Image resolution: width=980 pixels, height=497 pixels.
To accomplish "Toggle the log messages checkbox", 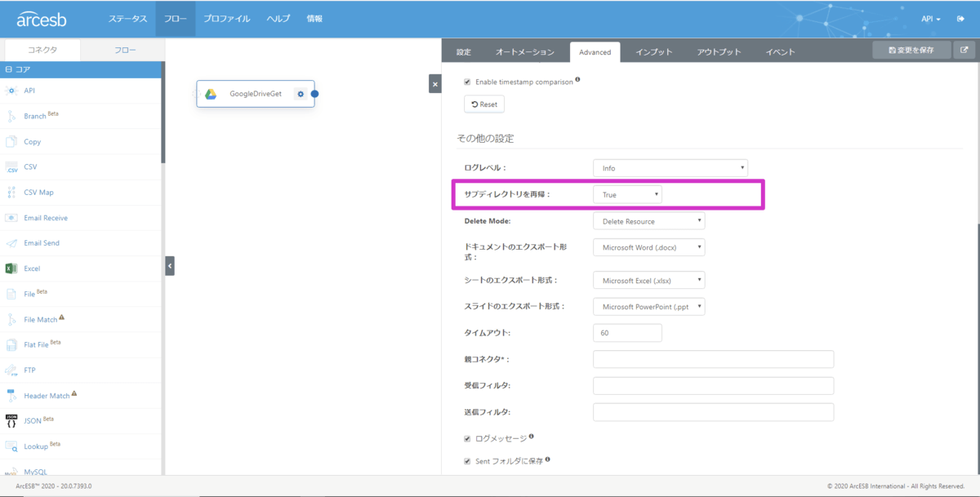I will pos(467,438).
